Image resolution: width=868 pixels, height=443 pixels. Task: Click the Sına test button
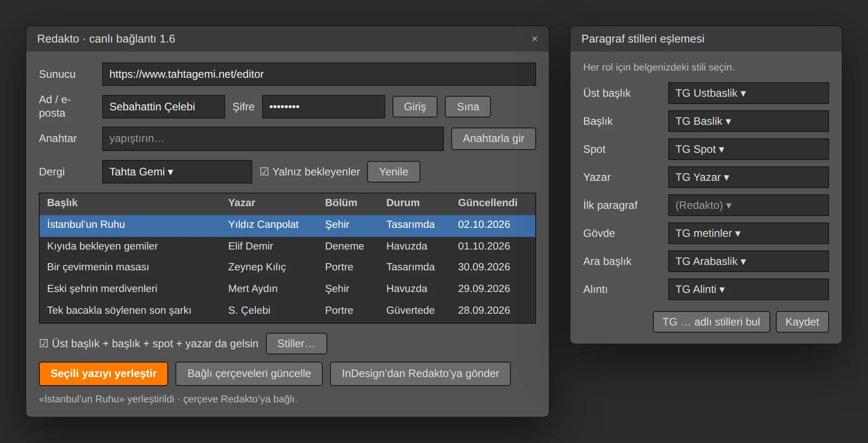[468, 107]
